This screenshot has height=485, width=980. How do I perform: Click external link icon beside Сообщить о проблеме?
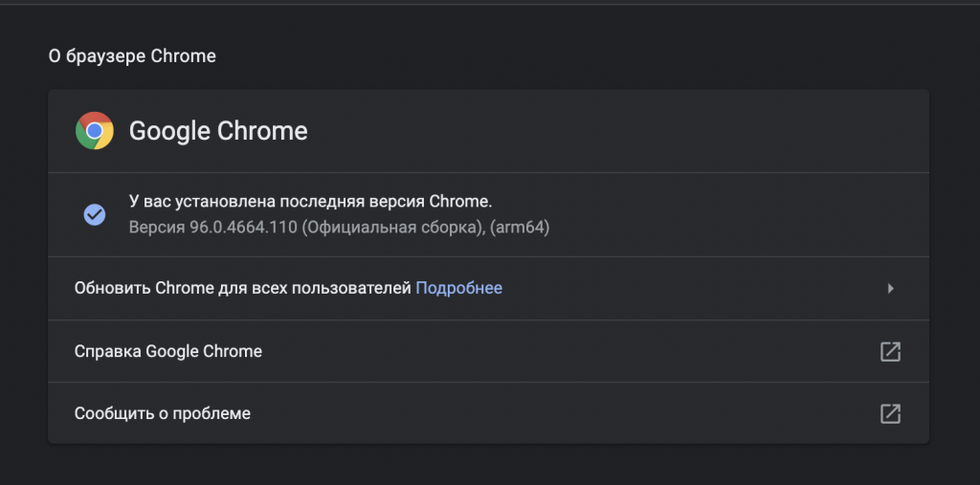pyautogui.click(x=890, y=413)
